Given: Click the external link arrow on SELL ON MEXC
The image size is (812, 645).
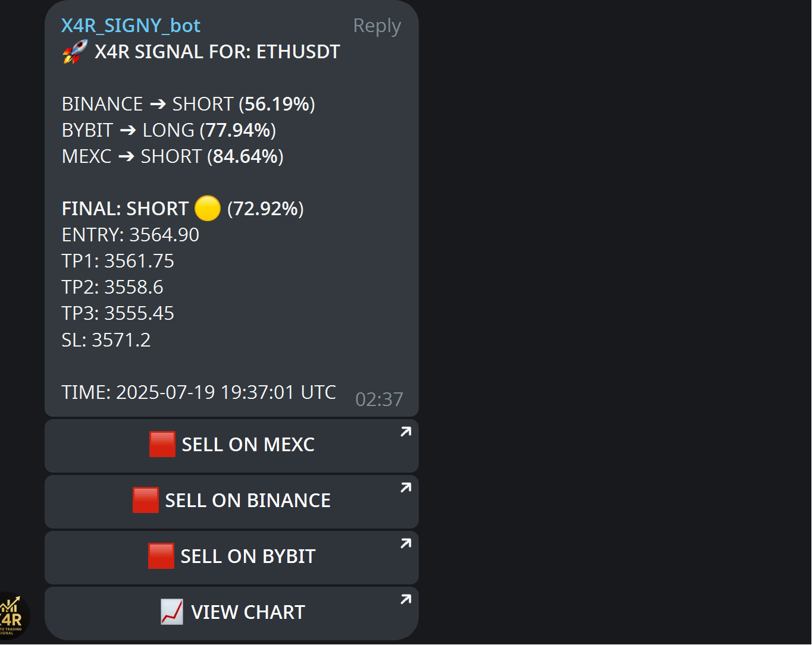Looking at the screenshot, I should 406,432.
